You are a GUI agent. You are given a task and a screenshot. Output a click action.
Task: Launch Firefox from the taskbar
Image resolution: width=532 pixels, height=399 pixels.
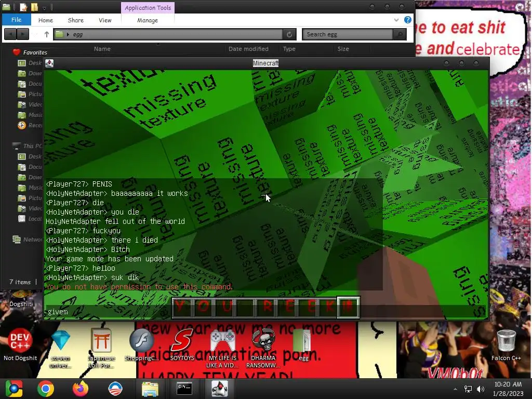[x=81, y=389]
